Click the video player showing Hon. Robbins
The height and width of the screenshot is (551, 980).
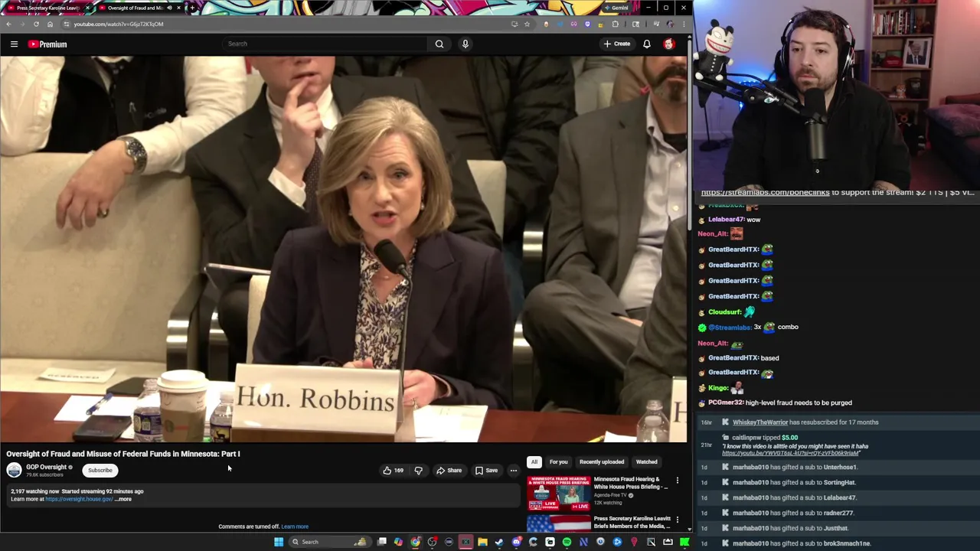344,249
